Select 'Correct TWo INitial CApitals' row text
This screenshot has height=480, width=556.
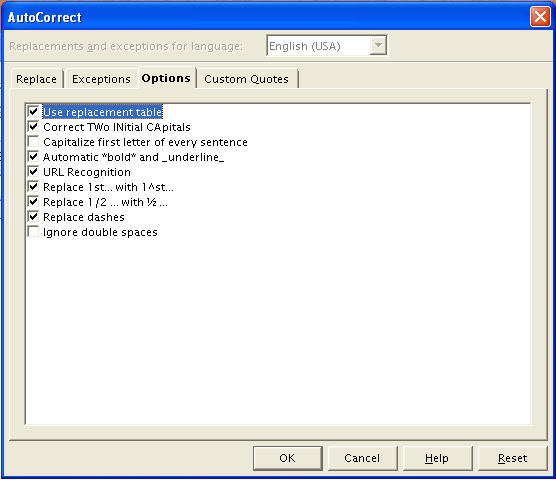117,127
